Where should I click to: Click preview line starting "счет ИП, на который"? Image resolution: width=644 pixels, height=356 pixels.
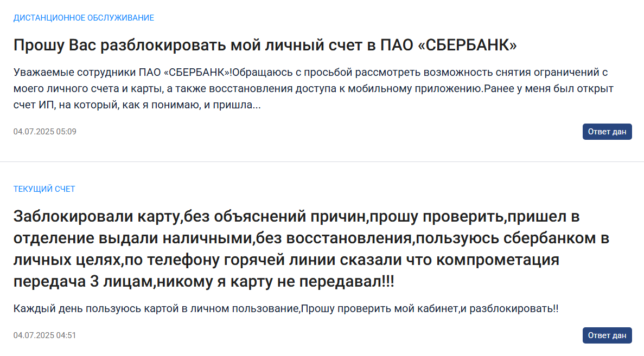point(137,105)
